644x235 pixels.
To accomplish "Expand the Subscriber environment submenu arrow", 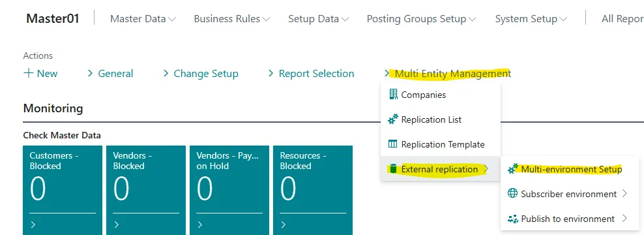I will point(624,193).
